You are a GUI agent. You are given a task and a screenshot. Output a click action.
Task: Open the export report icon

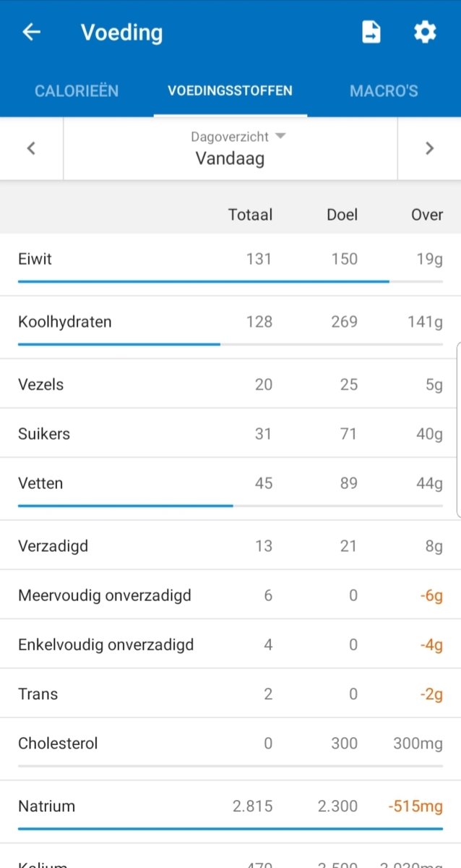[371, 32]
